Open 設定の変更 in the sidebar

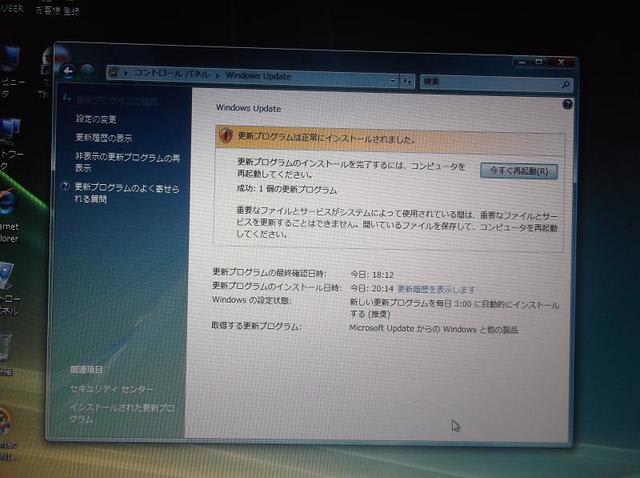(x=96, y=119)
